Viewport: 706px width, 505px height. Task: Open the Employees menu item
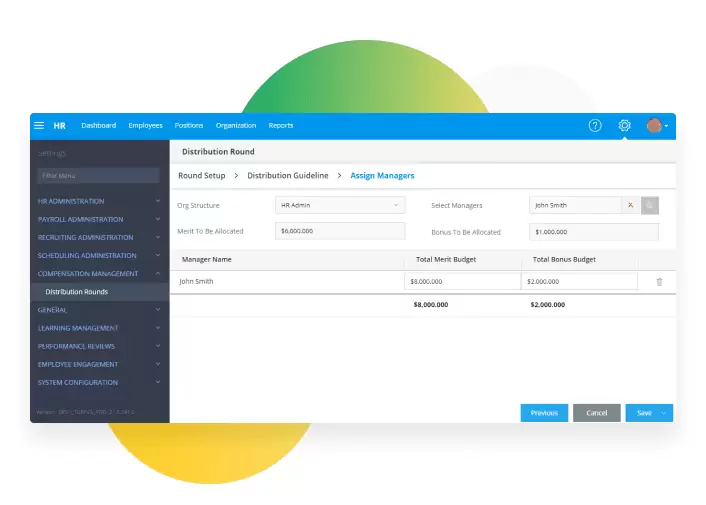[x=145, y=126]
